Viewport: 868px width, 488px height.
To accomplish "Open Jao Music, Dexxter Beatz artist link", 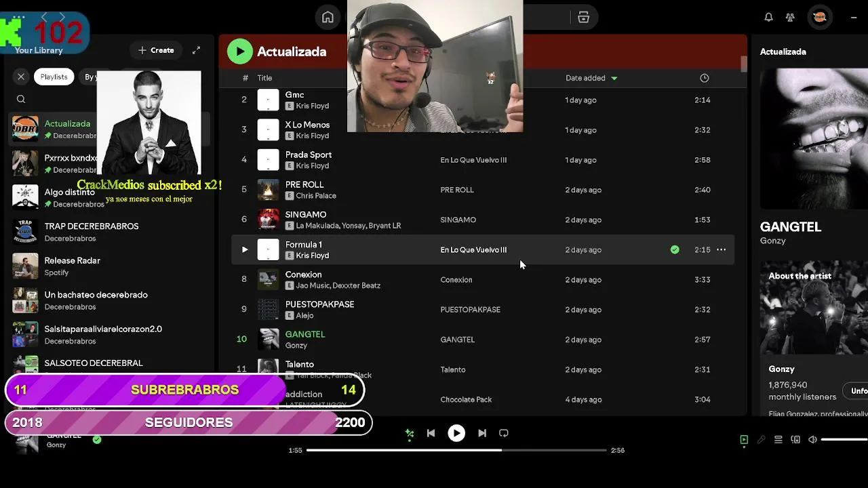I will coord(338,285).
